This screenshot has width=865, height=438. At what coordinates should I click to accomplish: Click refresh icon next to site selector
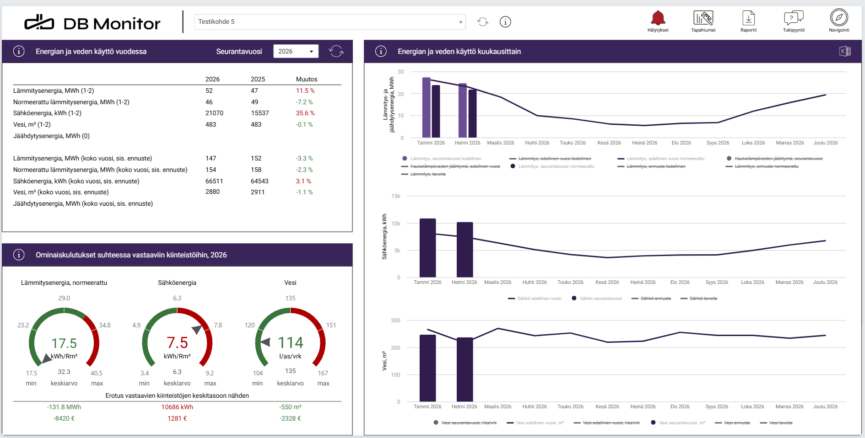(x=483, y=21)
